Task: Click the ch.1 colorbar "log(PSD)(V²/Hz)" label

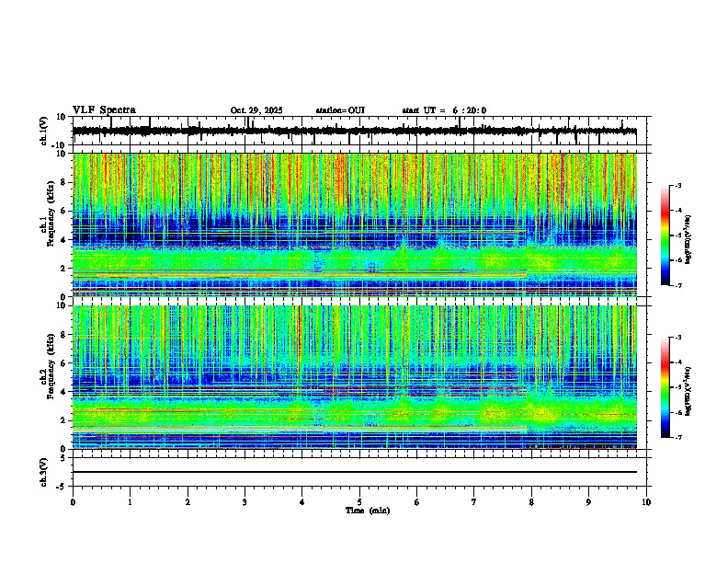Action: [x=688, y=239]
